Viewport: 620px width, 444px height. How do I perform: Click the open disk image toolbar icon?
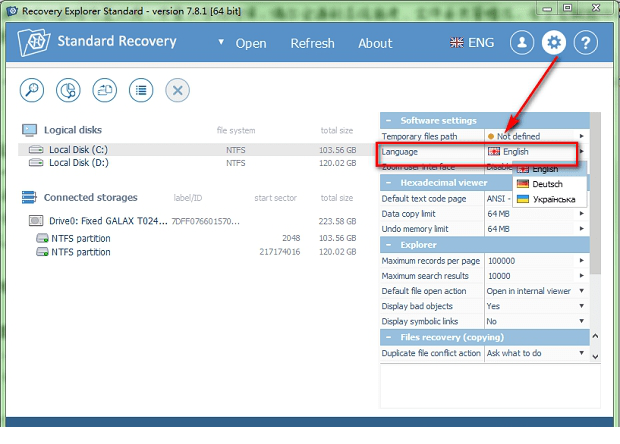[104, 90]
